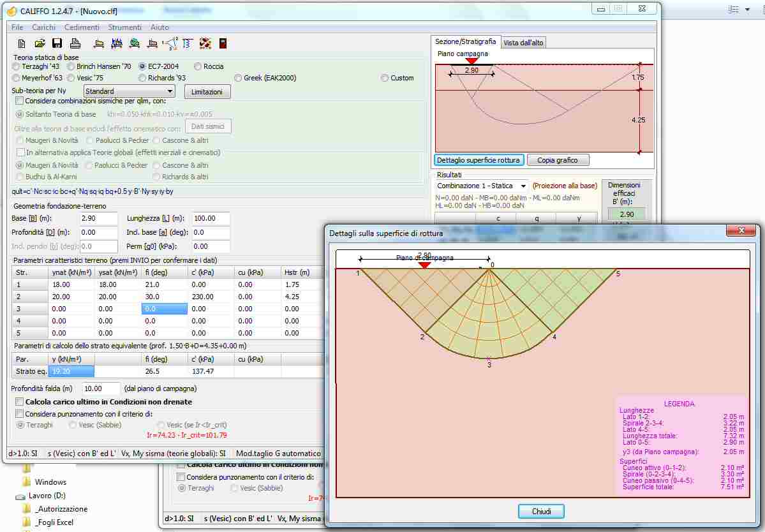Open the Strumenti menu

click(x=125, y=27)
